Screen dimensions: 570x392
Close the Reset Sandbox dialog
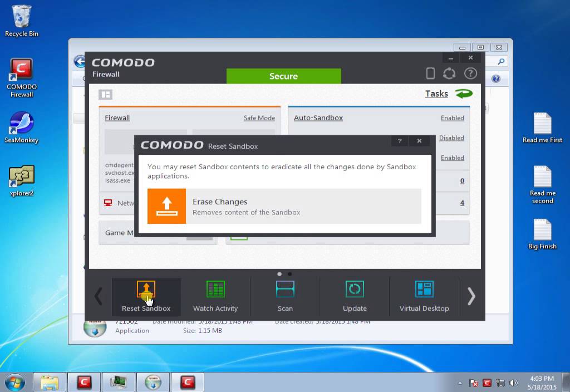pyautogui.click(x=419, y=141)
